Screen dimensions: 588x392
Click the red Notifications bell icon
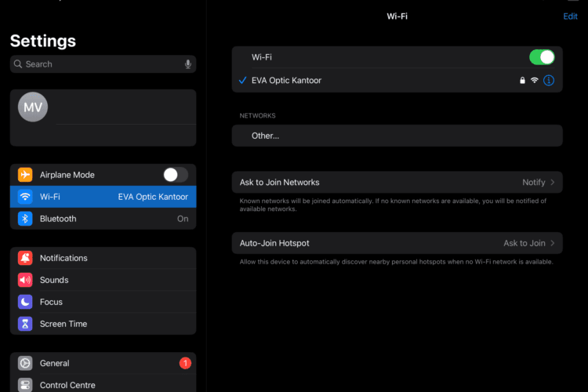tap(25, 258)
